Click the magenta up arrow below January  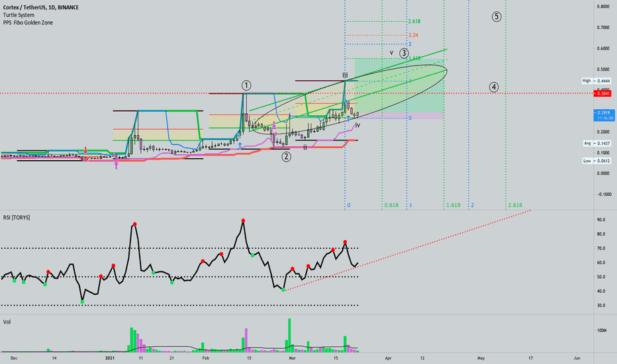116,165
